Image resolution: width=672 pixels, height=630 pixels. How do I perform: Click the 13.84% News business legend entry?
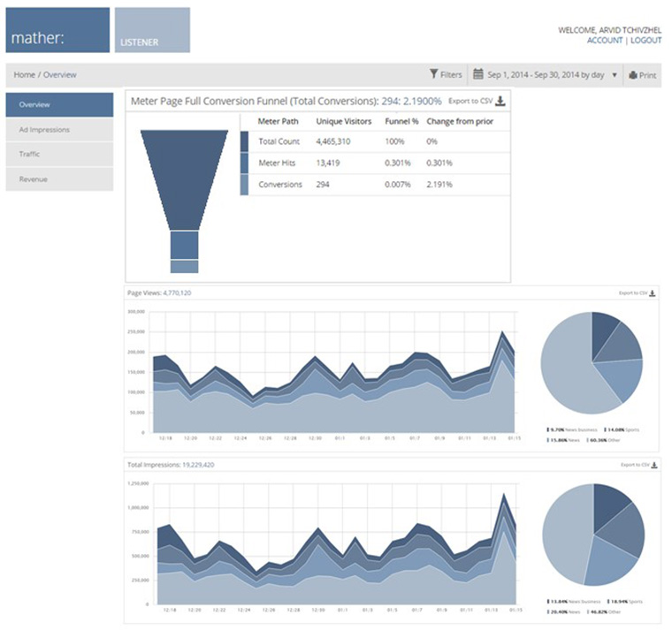coord(574,602)
